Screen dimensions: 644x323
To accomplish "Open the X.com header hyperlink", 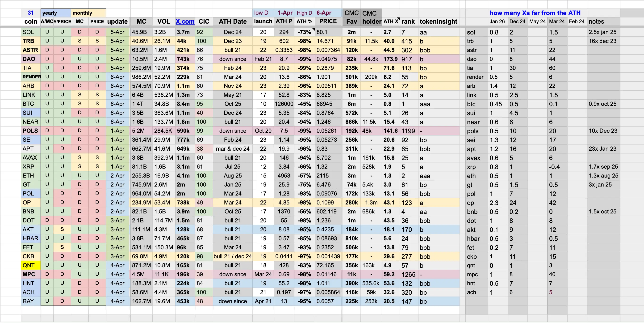I will coord(185,21).
